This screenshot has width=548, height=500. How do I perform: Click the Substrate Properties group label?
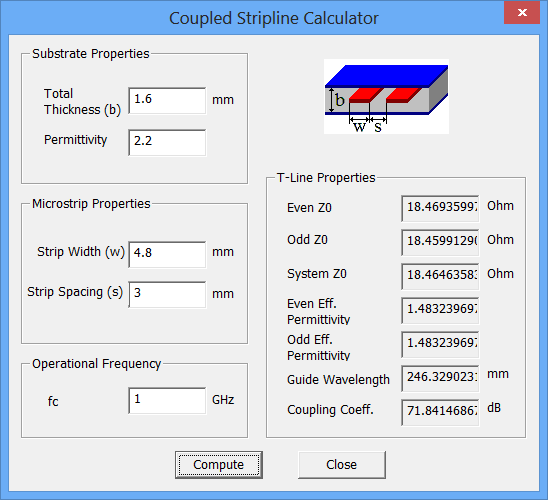(x=91, y=54)
